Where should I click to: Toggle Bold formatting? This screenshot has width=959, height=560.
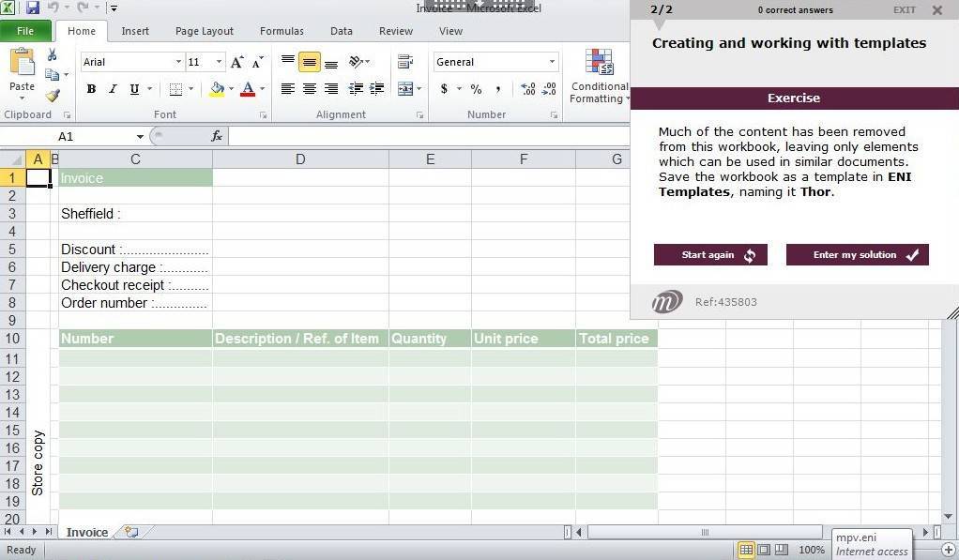tap(91, 89)
